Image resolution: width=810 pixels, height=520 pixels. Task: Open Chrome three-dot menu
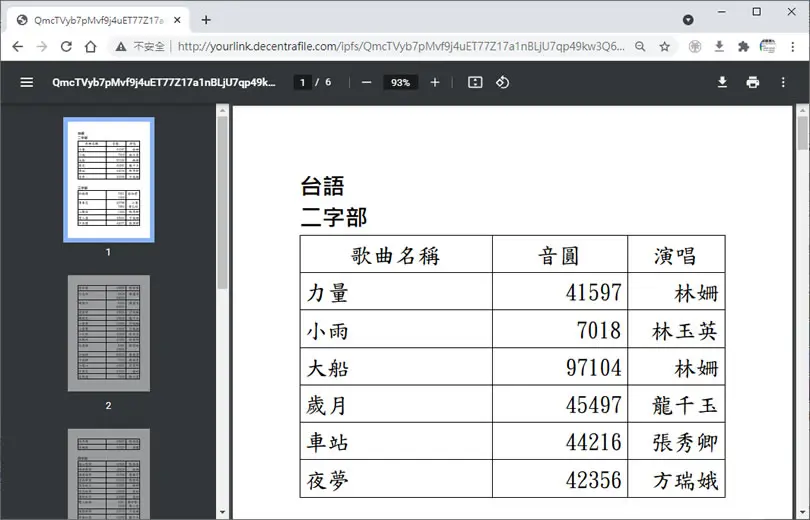pyautogui.click(x=793, y=46)
